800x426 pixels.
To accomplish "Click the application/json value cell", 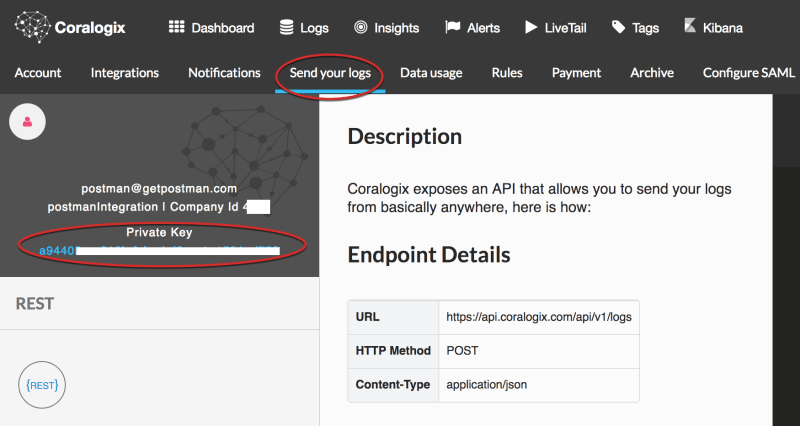I will coord(539,385).
